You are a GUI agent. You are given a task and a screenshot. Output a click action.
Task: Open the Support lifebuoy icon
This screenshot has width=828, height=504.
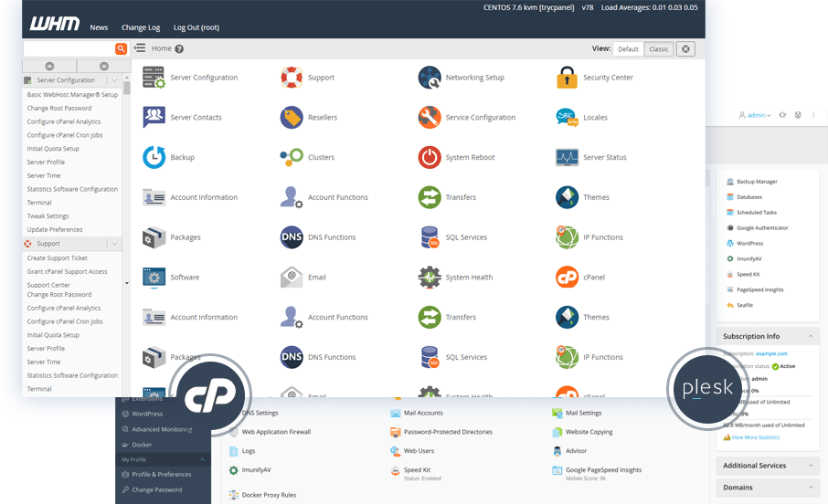292,78
